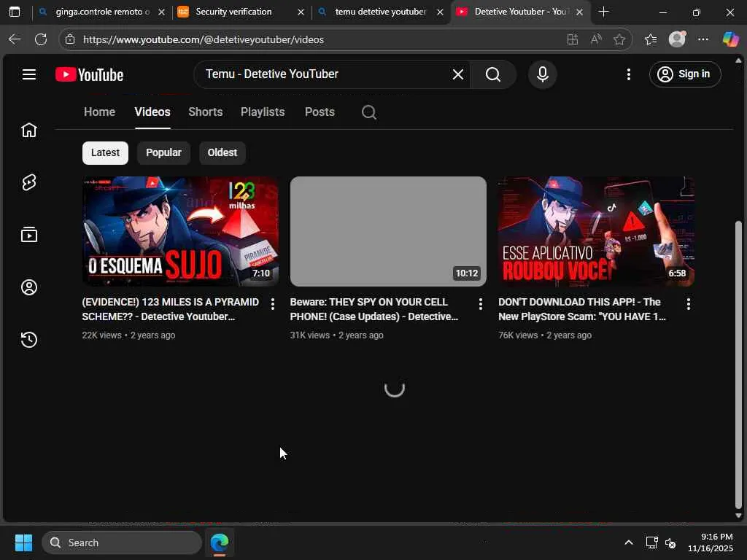Go to the YouTube logo home link
747x560 pixels.
[90, 74]
